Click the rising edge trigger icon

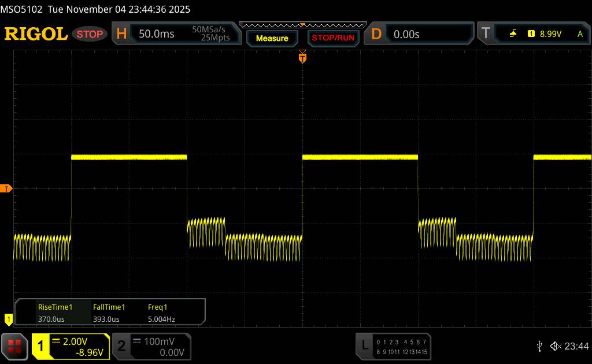point(513,34)
